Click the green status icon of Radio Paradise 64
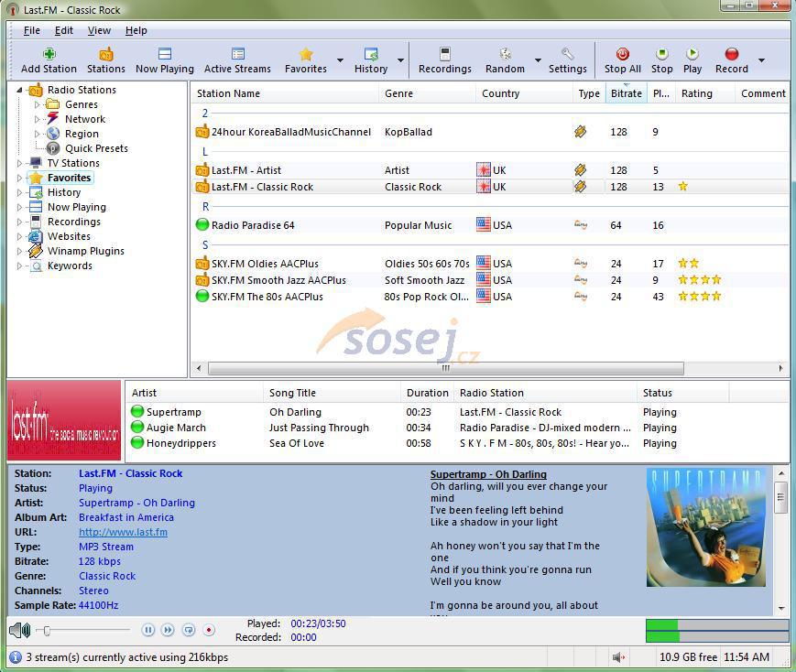The width and height of the screenshot is (796, 672). [202, 224]
